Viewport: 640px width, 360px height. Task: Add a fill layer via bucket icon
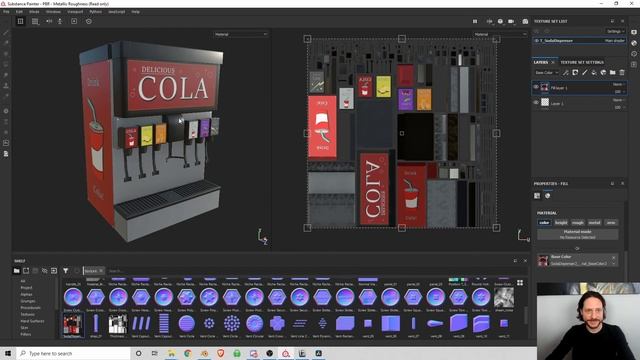594,73
